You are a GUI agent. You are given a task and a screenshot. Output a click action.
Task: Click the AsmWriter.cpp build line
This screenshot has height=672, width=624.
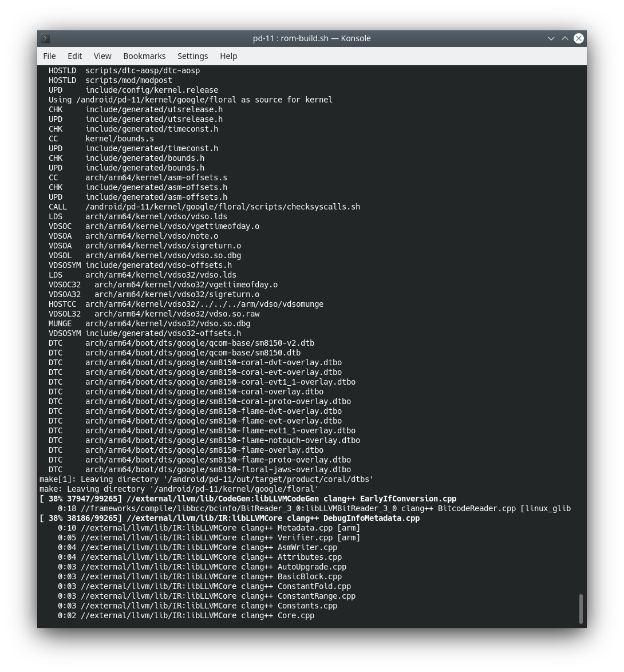coord(197,548)
